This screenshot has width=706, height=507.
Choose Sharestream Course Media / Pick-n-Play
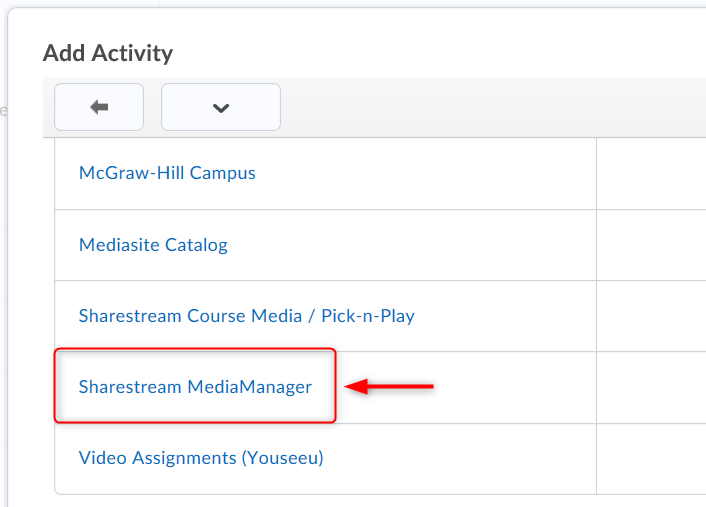point(246,316)
